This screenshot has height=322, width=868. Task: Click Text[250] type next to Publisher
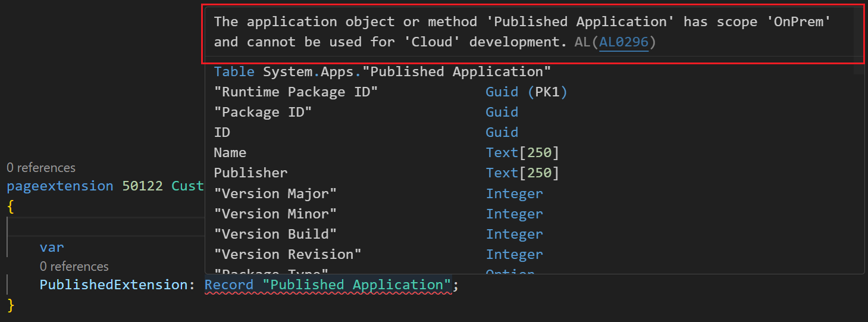[522, 173]
